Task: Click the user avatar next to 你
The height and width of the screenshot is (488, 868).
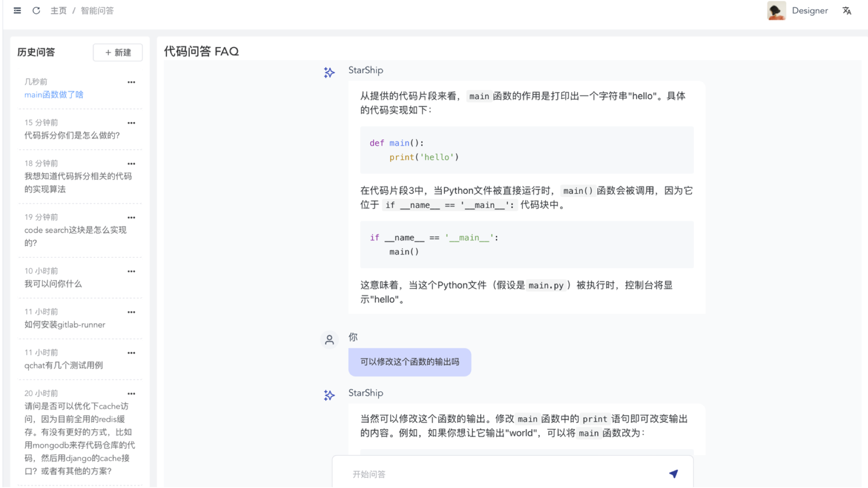Action: click(329, 340)
